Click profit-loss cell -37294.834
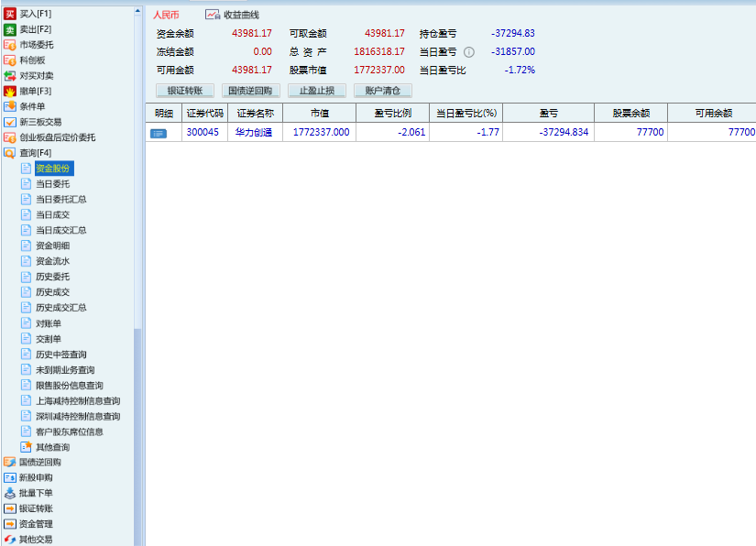 click(x=564, y=132)
